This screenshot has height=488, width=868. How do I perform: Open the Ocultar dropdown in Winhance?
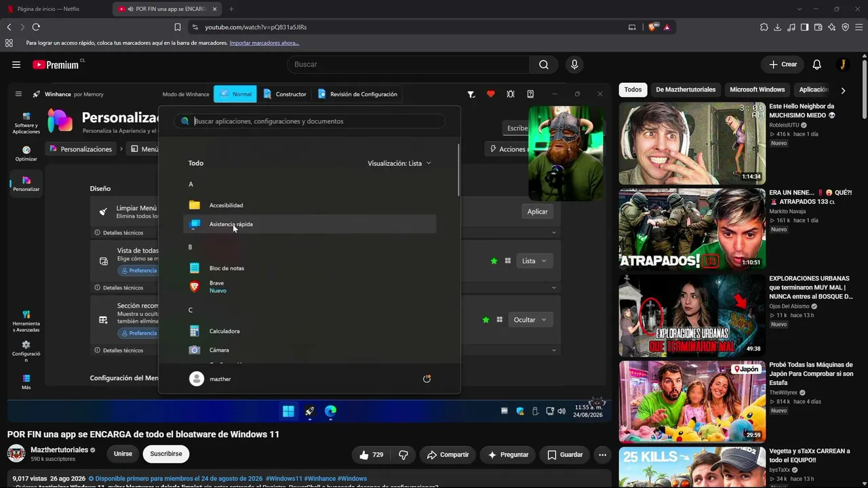pyautogui.click(x=530, y=320)
